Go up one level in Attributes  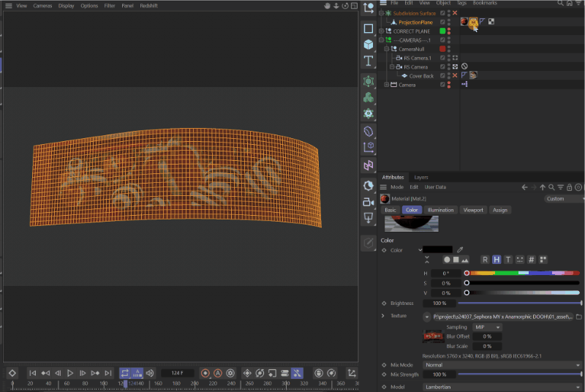coord(543,187)
